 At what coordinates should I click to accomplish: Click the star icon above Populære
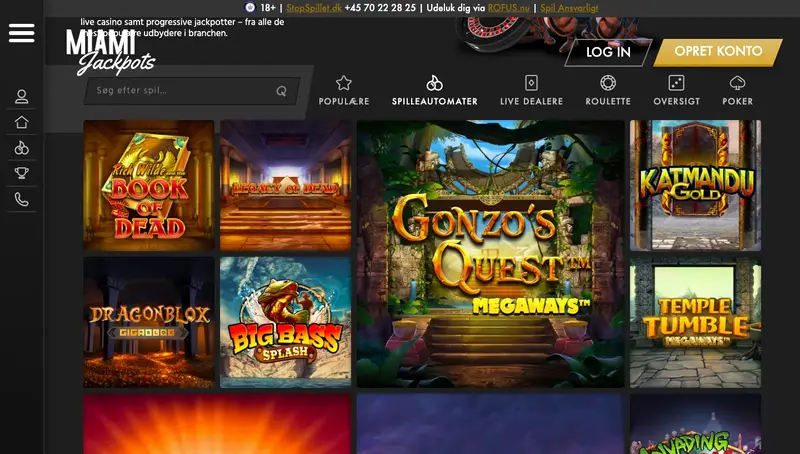pyautogui.click(x=344, y=83)
